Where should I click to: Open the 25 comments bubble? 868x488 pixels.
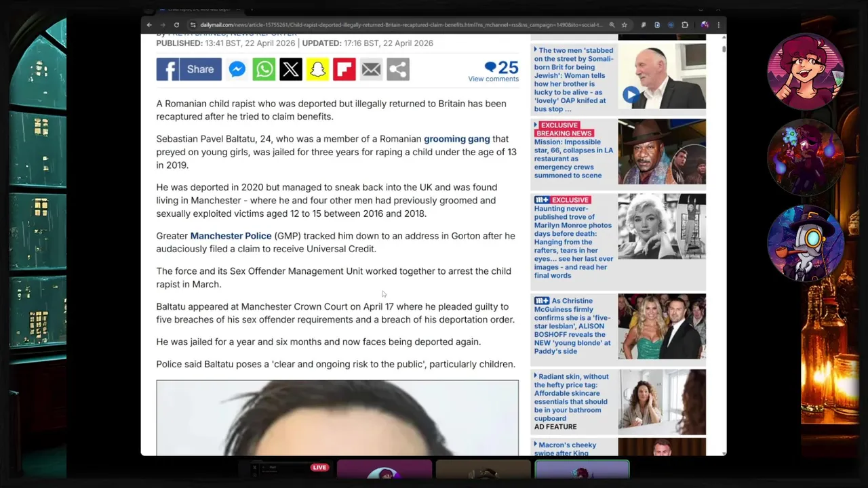[501, 67]
